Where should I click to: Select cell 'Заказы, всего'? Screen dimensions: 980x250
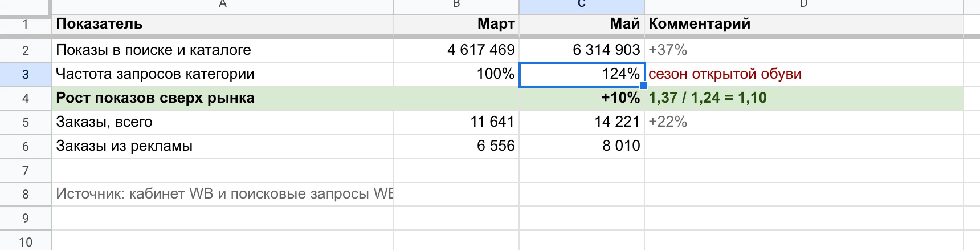click(x=223, y=122)
